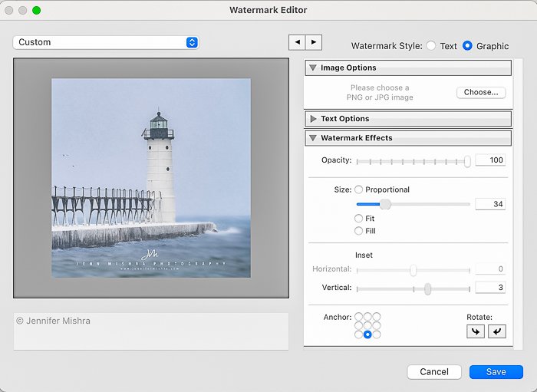Select the top-right anchor point
The width and height of the screenshot is (537, 392).
pos(376,317)
